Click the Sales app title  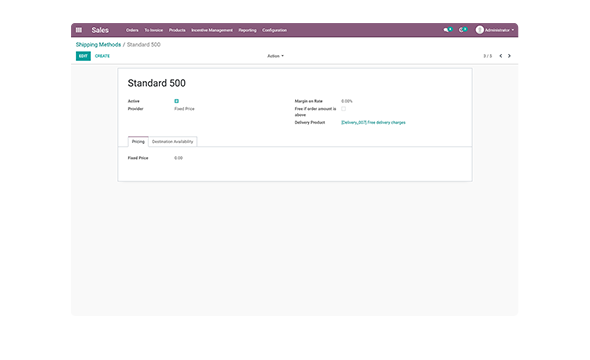100,30
